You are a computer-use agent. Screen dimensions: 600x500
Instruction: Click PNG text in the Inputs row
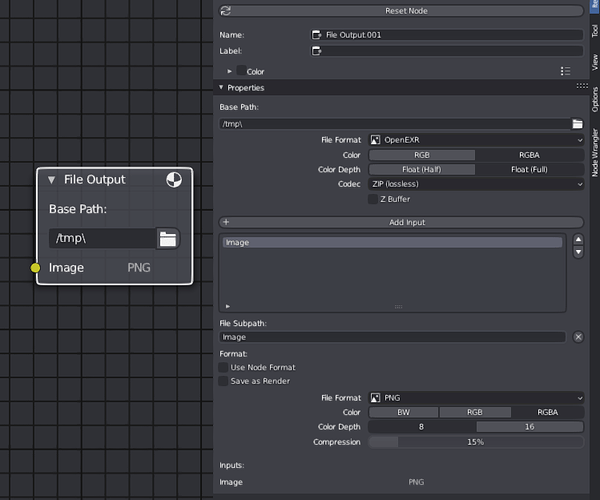(x=416, y=482)
